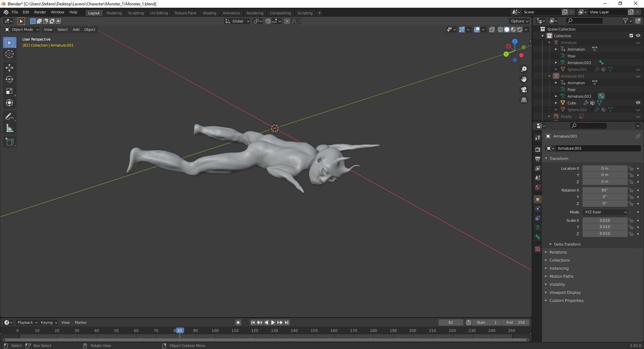Screen dimensions: 644x349
Task: Toggle visibility eye of Cube
Action: (x=638, y=103)
